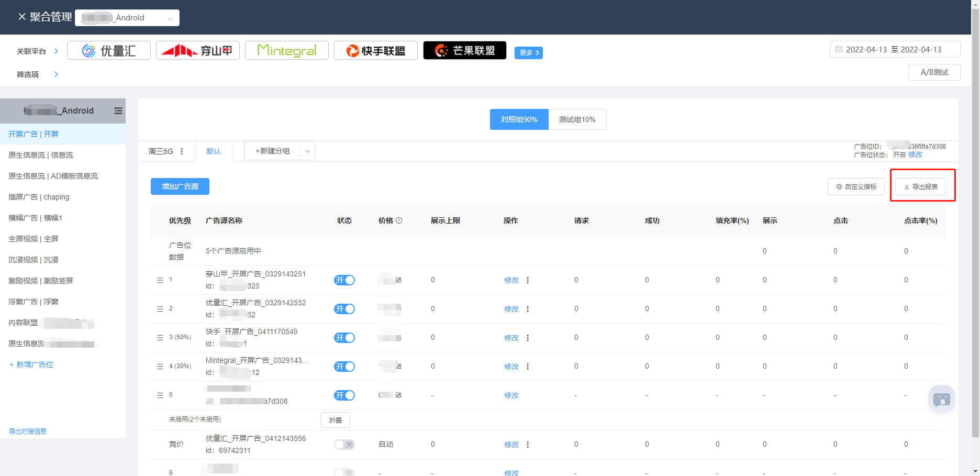Click +新建分组 button
980x476 pixels.
[x=272, y=151]
